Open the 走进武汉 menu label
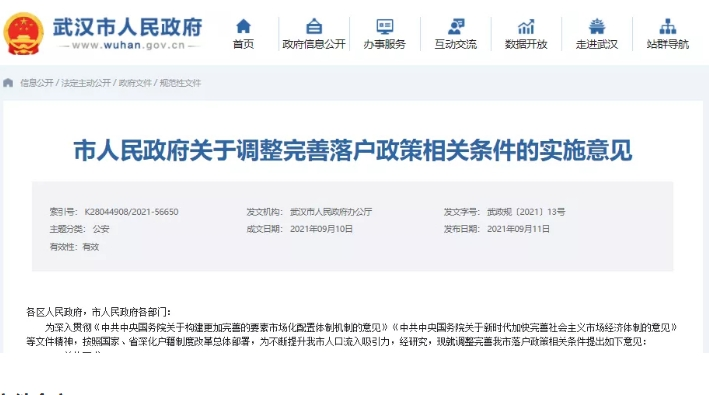This screenshot has width=709, height=395. coord(597,44)
